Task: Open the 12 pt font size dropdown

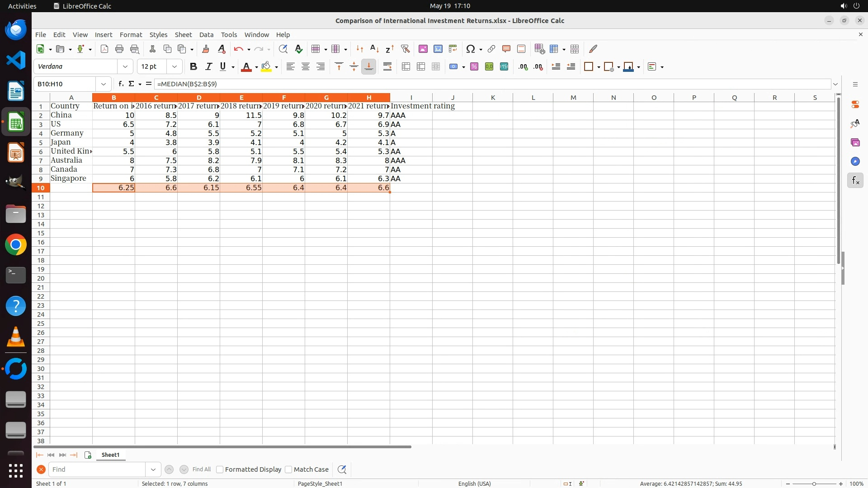Action: click(174, 67)
